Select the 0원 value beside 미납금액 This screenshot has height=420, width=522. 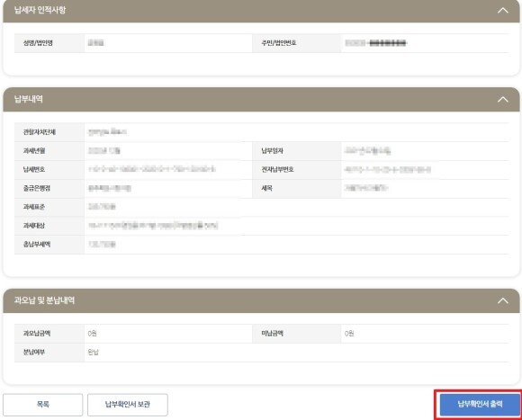(349, 333)
